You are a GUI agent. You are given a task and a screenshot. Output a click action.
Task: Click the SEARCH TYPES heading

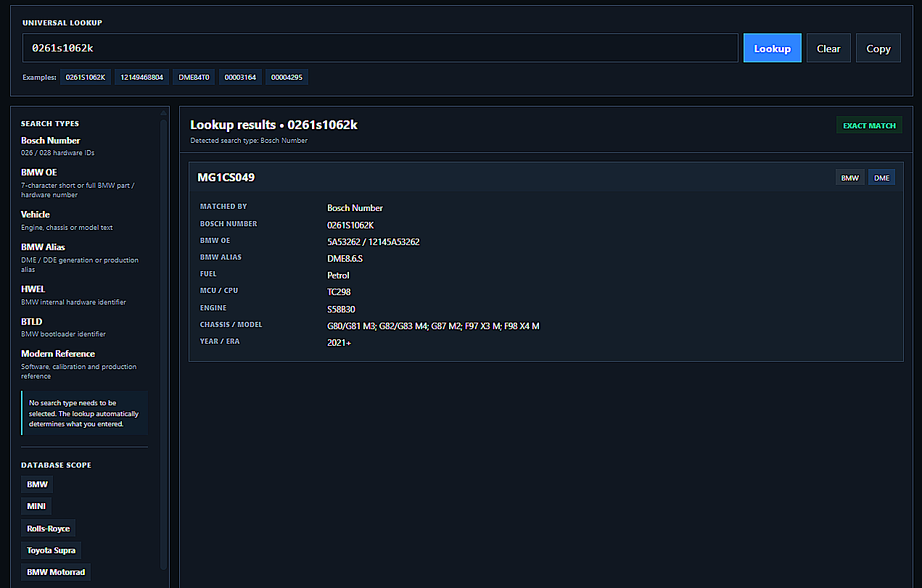pyautogui.click(x=50, y=124)
